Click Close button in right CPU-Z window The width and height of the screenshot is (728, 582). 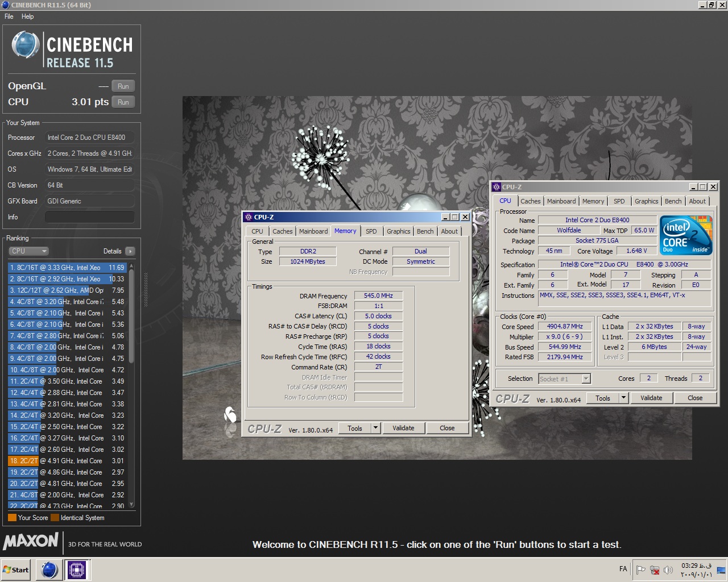click(x=695, y=398)
